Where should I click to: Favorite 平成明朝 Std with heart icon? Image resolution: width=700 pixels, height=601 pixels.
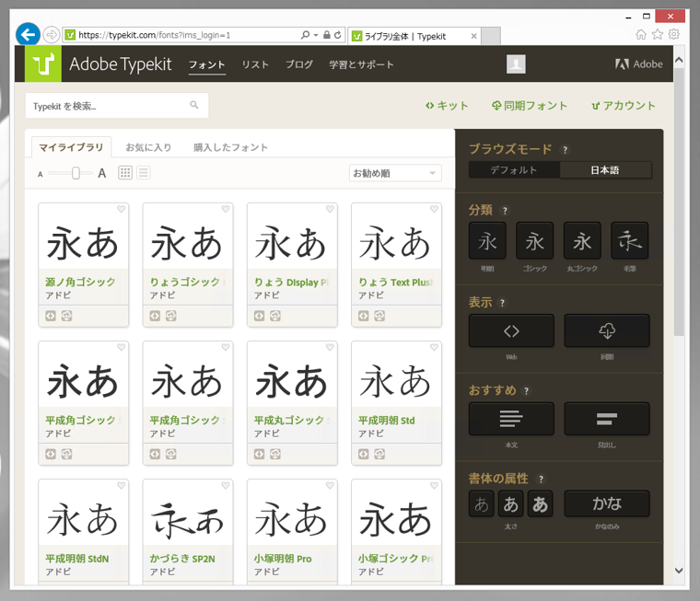click(434, 347)
